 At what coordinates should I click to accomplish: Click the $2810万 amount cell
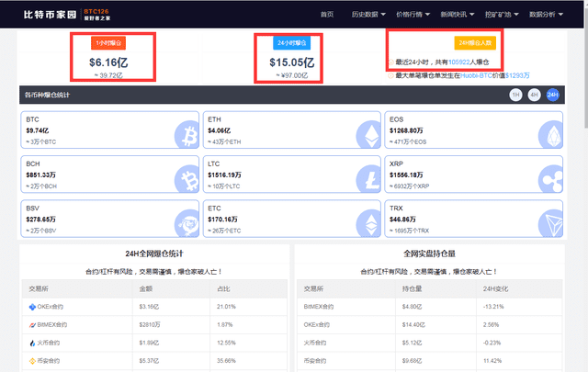pyautogui.click(x=150, y=325)
